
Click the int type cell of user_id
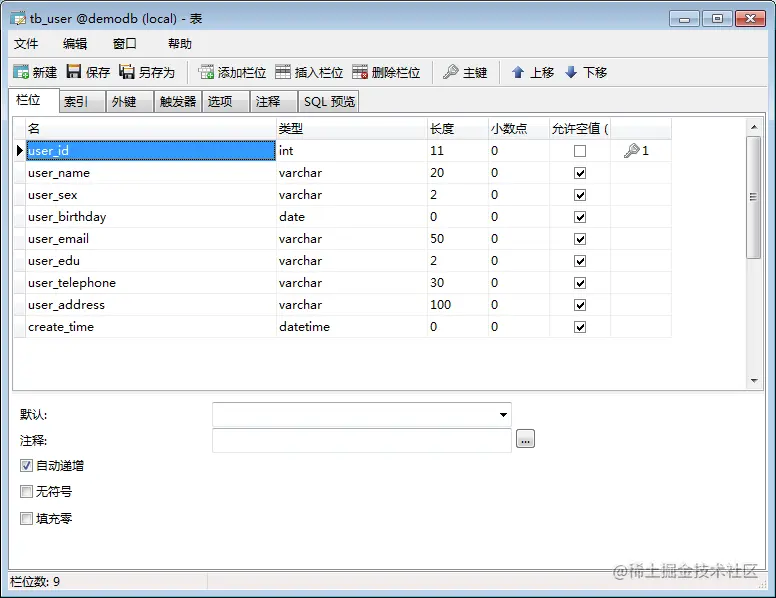click(x=352, y=150)
